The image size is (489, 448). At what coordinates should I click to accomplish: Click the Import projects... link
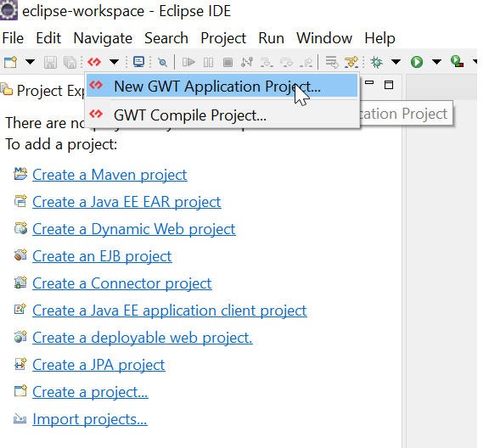[x=90, y=419]
